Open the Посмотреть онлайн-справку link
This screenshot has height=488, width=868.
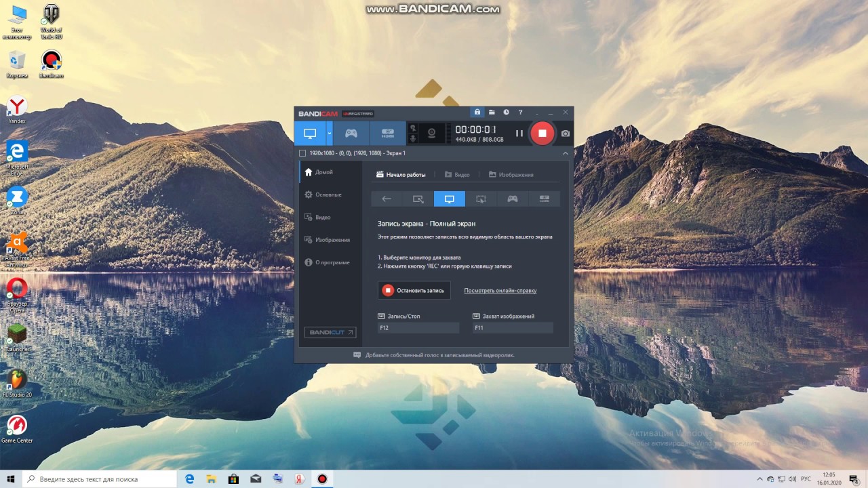tap(500, 290)
